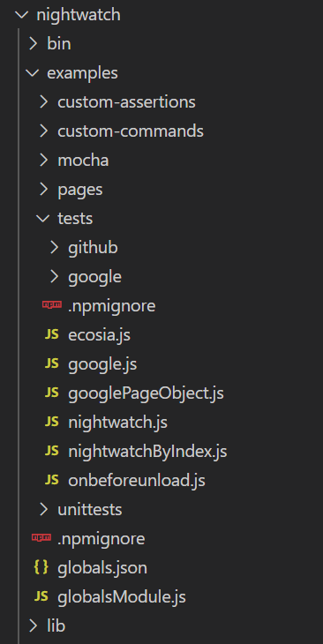Open the onbeforeunload.js file name
This screenshot has height=644, width=323.
pyautogui.click(x=137, y=481)
